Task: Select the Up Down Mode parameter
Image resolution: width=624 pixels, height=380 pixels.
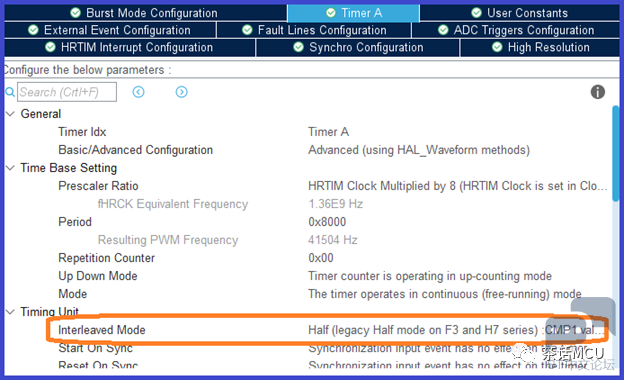Action: pyautogui.click(x=98, y=276)
